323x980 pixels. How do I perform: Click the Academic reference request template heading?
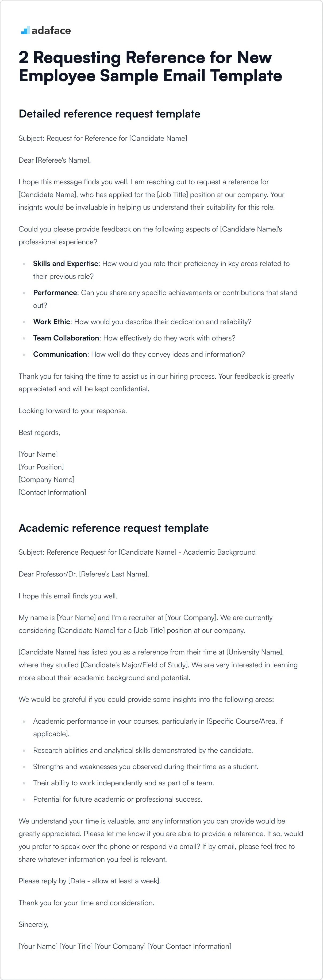(x=114, y=528)
